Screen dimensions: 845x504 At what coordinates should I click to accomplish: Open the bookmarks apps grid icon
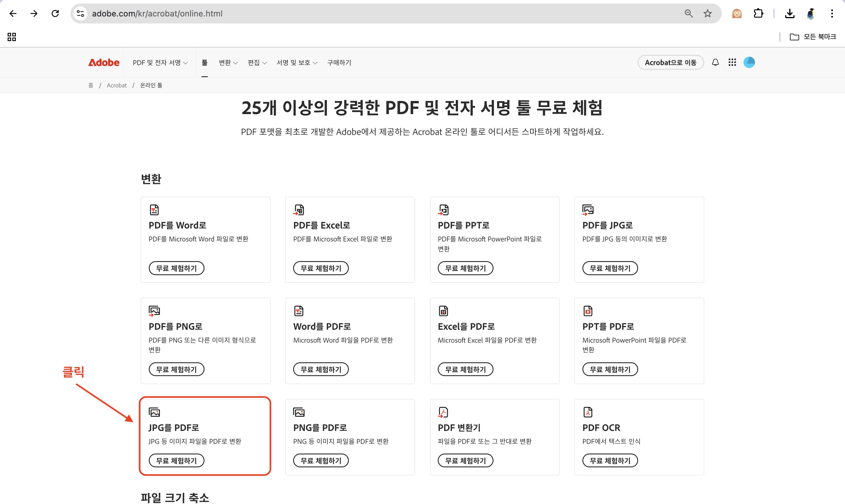click(12, 37)
